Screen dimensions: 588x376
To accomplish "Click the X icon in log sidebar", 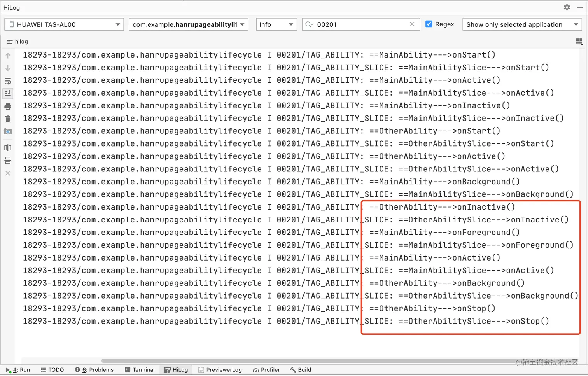I will (8, 173).
